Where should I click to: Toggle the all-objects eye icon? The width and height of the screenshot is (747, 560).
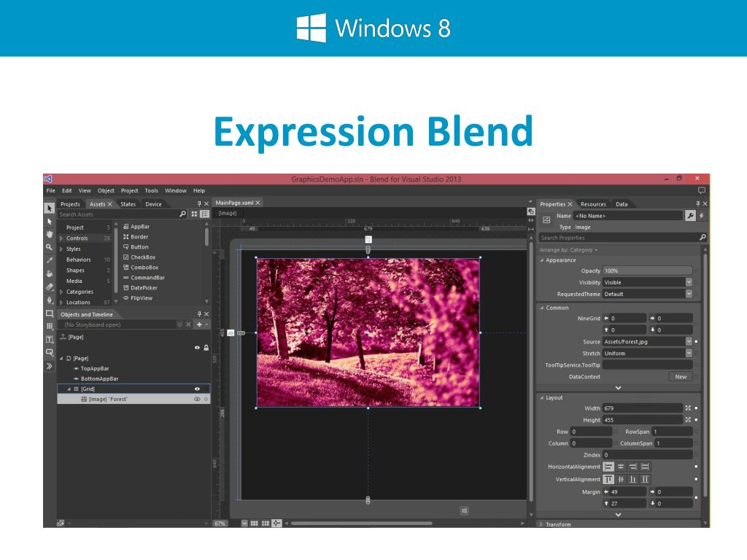tap(197, 348)
